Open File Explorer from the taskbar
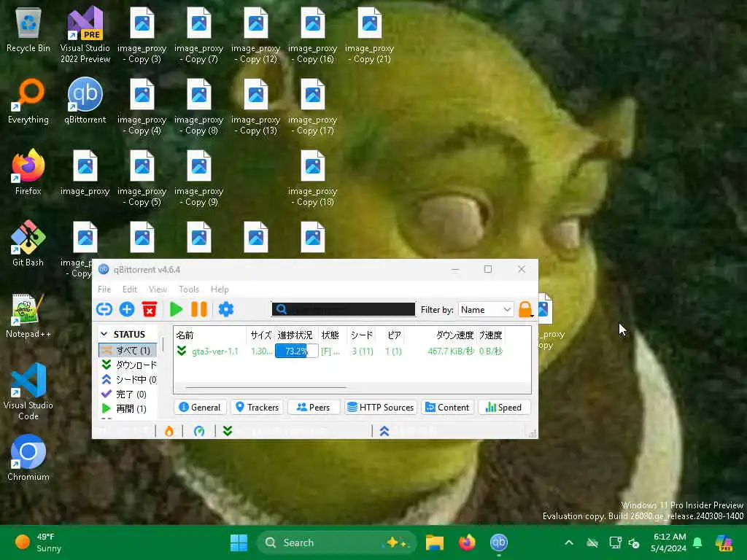The height and width of the screenshot is (560, 747). 435,542
